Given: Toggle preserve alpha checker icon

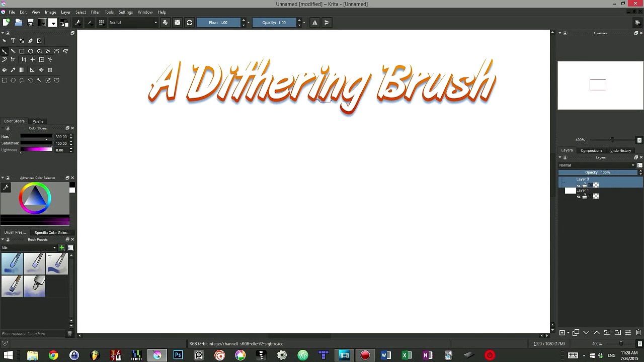Looking at the screenshot, I should click(177, 22).
